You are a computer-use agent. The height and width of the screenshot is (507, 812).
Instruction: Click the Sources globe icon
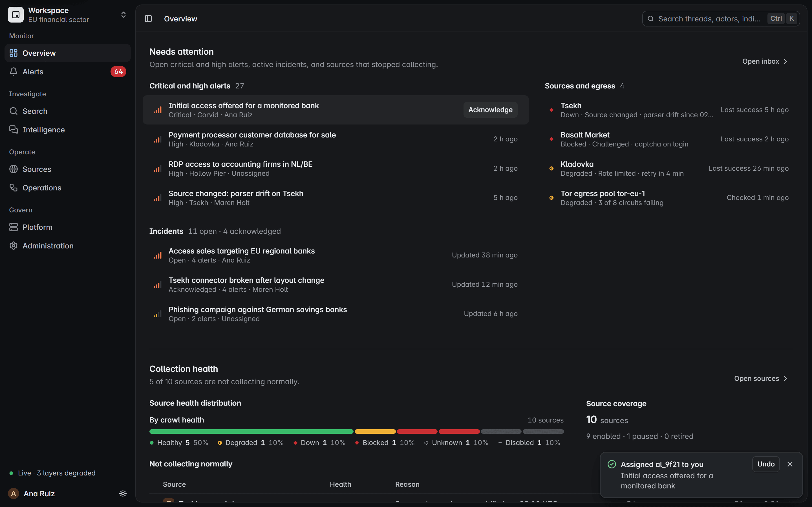tap(14, 169)
